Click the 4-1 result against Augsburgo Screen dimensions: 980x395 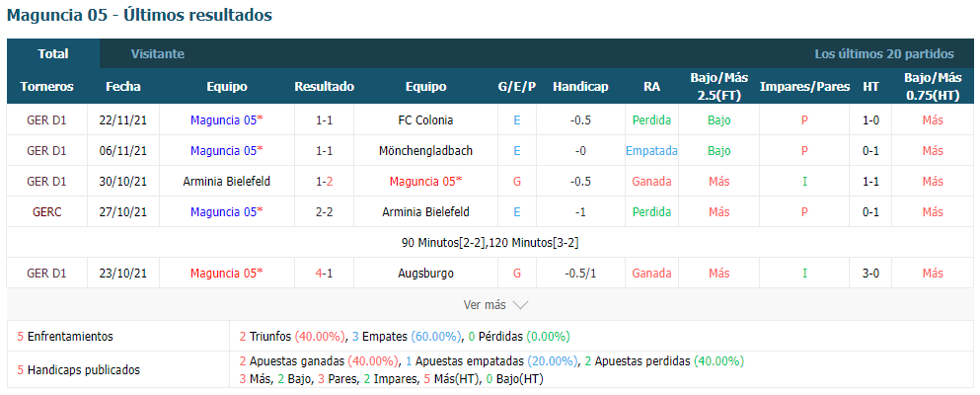click(325, 274)
